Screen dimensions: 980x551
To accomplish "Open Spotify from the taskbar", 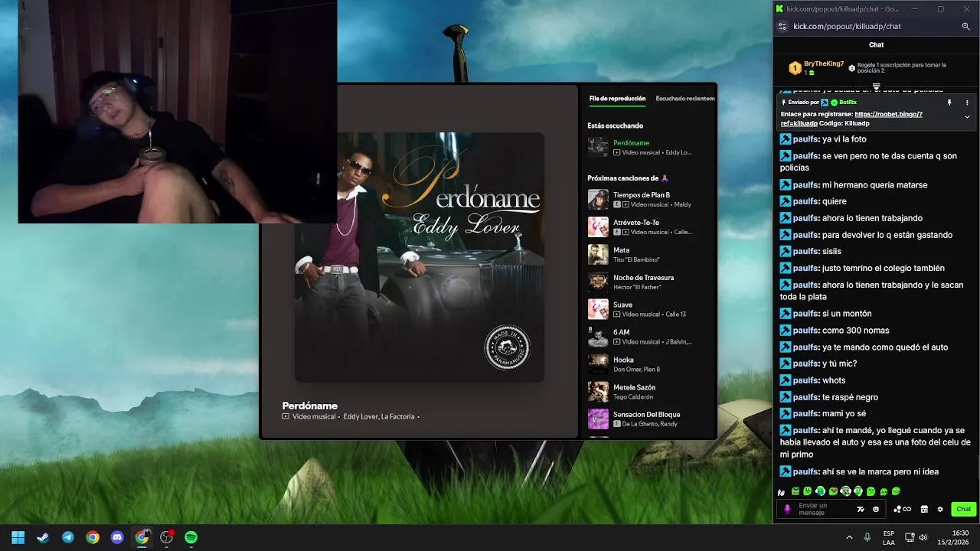I will pyautogui.click(x=191, y=537).
